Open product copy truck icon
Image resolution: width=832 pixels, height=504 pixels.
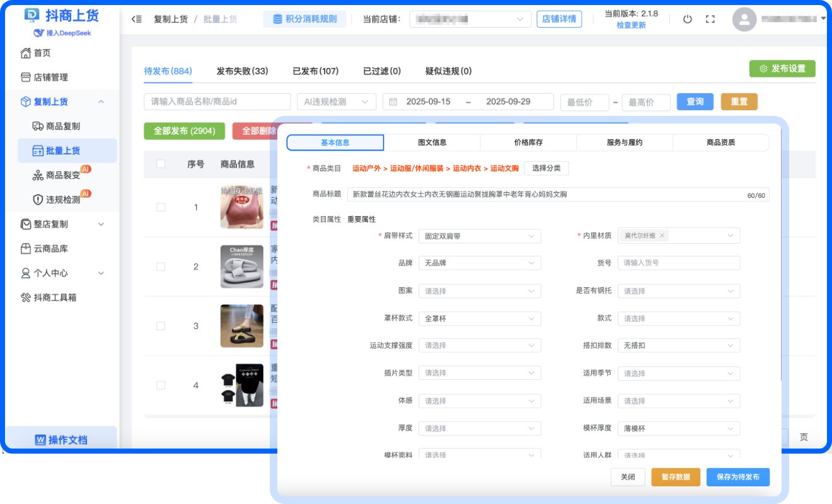click(38, 126)
